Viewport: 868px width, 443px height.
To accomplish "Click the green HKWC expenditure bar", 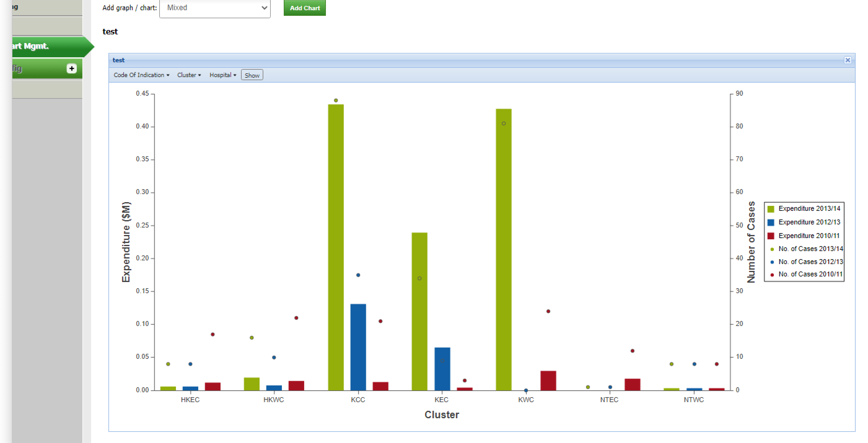I will (x=251, y=384).
